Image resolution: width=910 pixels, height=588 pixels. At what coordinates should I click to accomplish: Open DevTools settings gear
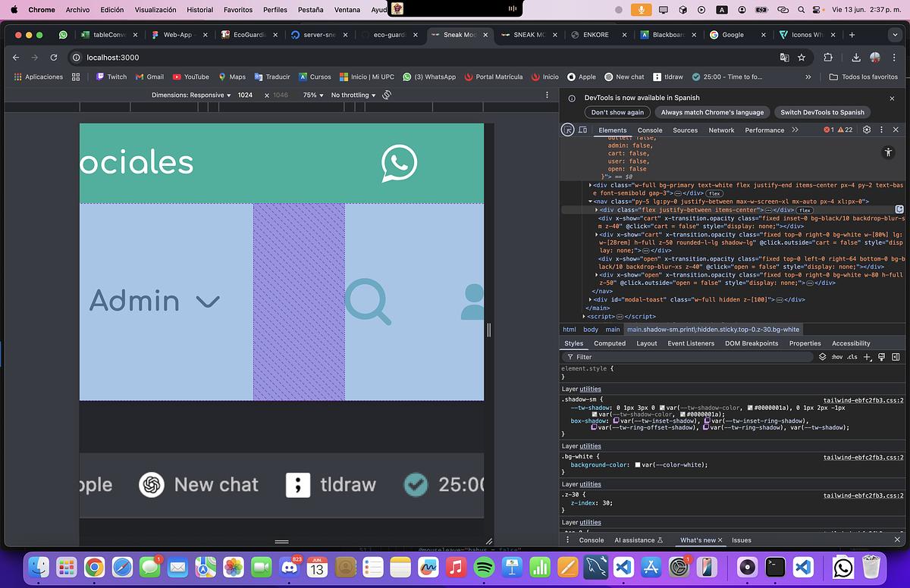pos(867,130)
